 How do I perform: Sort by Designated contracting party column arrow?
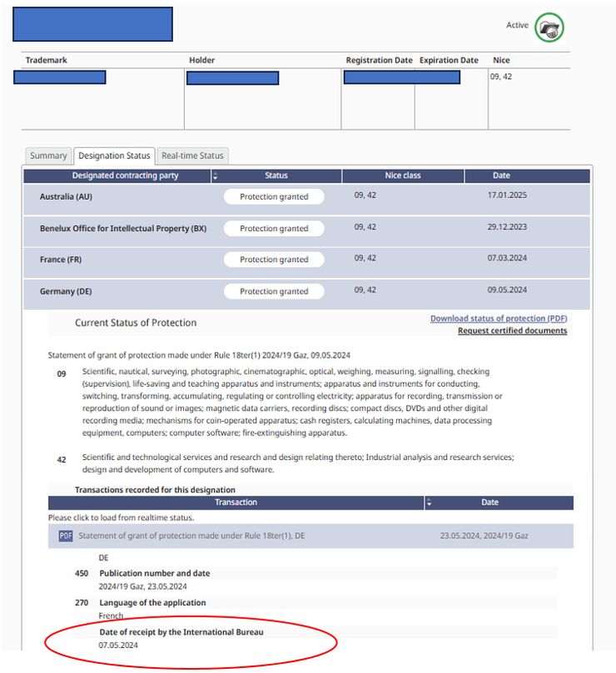(216, 176)
